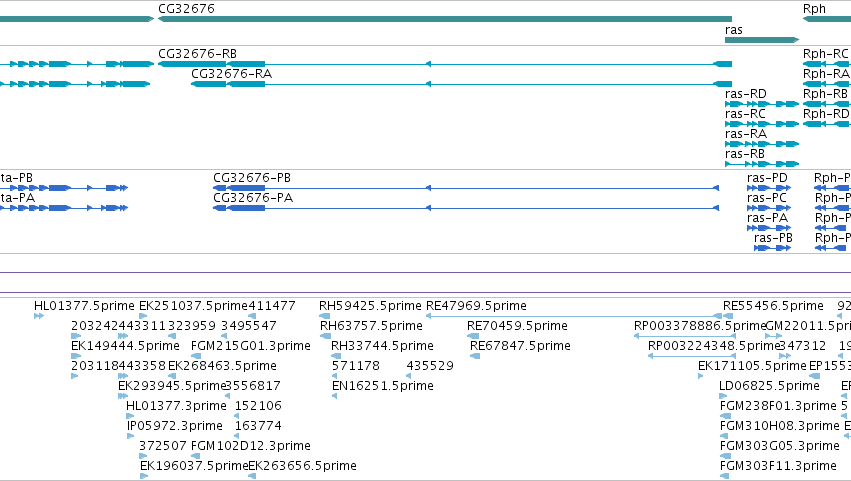Select EST HL01377.3prime
This screenshot has height=481, width=851.
click(x=176, y=406)
